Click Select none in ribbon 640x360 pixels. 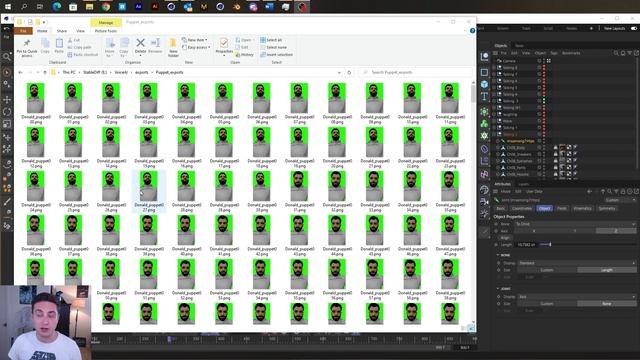pos(273,47)
